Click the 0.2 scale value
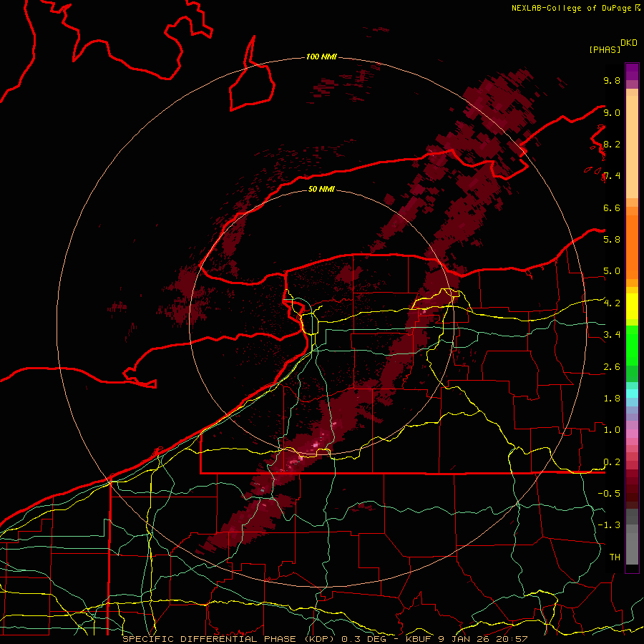 click(612, 462)
